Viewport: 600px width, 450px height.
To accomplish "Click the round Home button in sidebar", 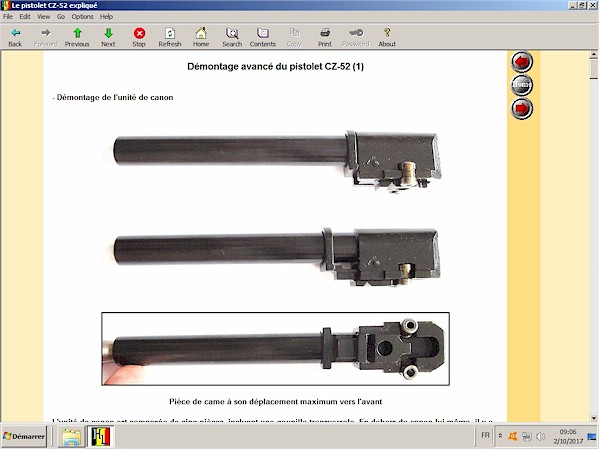I will pos(522,85).
